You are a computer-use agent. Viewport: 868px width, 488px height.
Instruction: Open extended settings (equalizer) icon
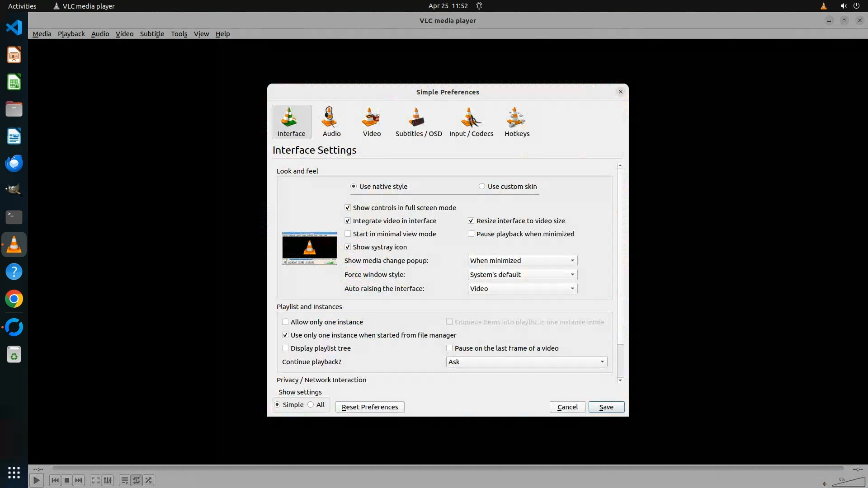pos(108,480)
